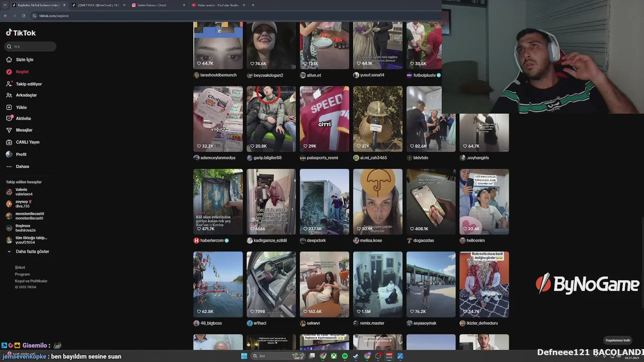The image size is (644, 362).
Task: Open Steam from the taskbar
Action: (356, 356)
